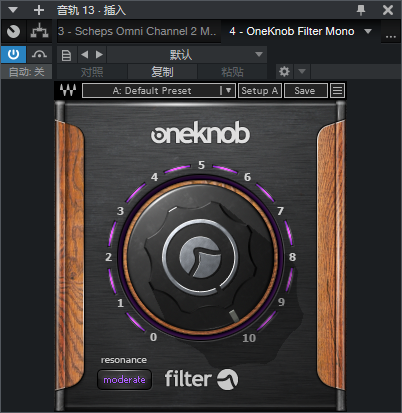
Task: Open the preset file document icon
Action: (67, 55)
